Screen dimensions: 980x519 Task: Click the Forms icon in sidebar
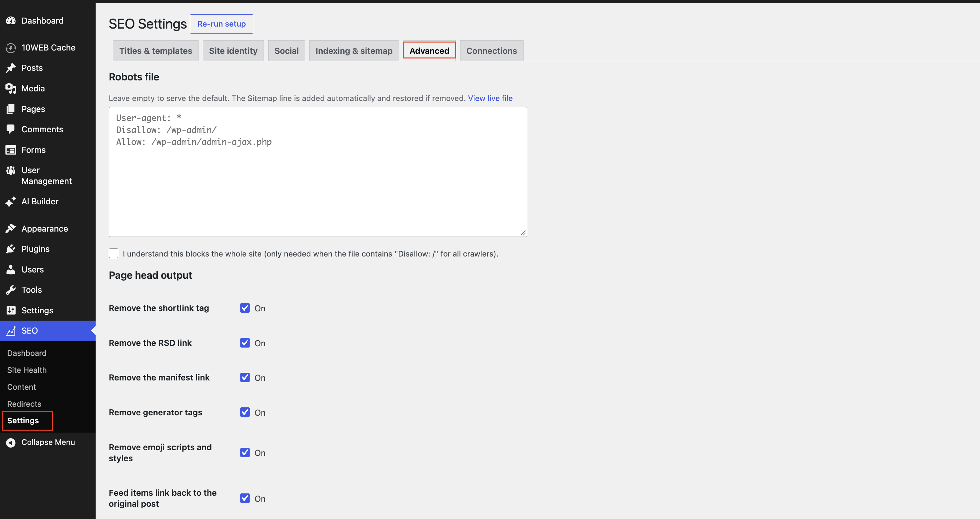(x=11, y=150)
